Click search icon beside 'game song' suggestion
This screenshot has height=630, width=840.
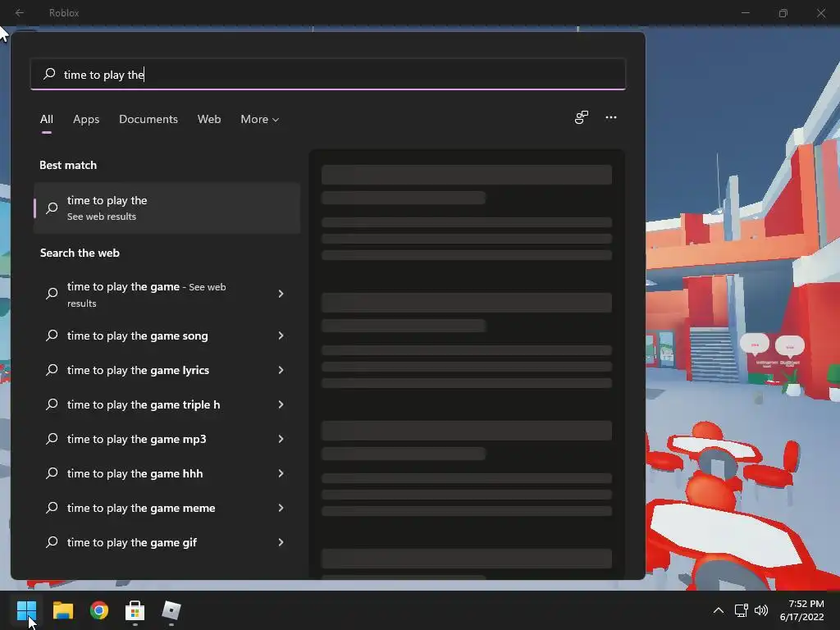coord(52,336)
